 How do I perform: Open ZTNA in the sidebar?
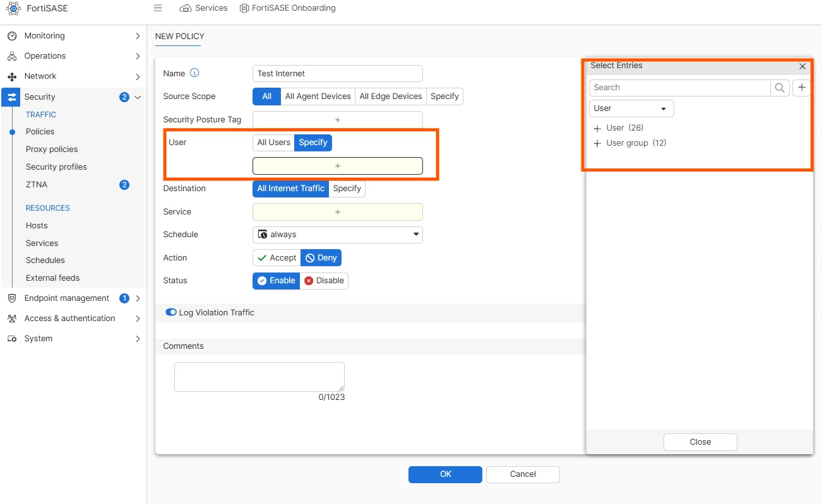click(37, 185)
